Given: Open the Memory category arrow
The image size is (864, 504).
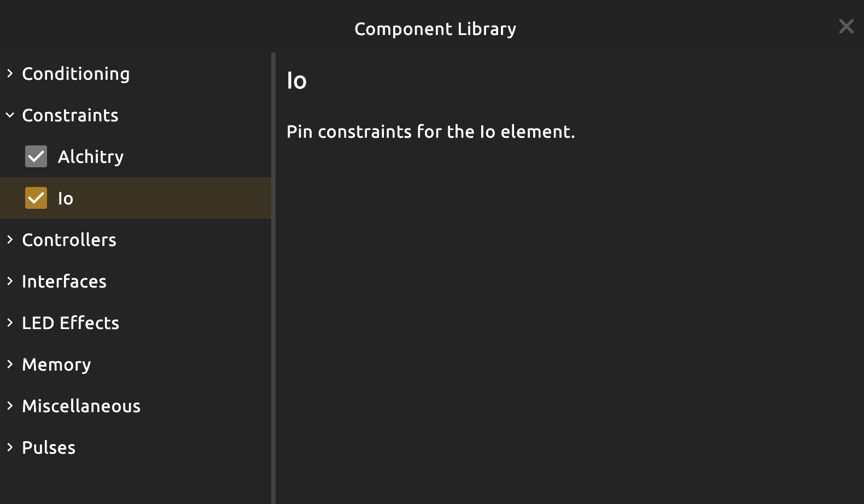Looking at the screenshot, I should tap(10, 364).
